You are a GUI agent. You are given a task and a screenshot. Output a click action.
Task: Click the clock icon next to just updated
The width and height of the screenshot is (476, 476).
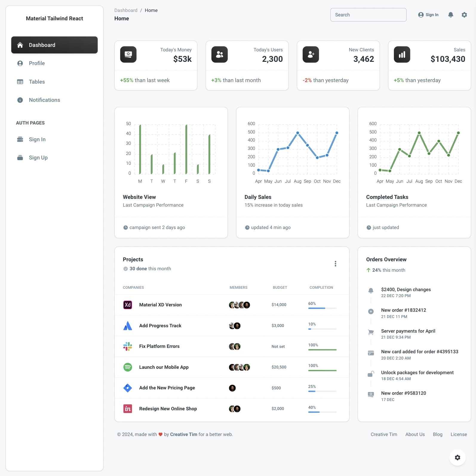[369, 228]
